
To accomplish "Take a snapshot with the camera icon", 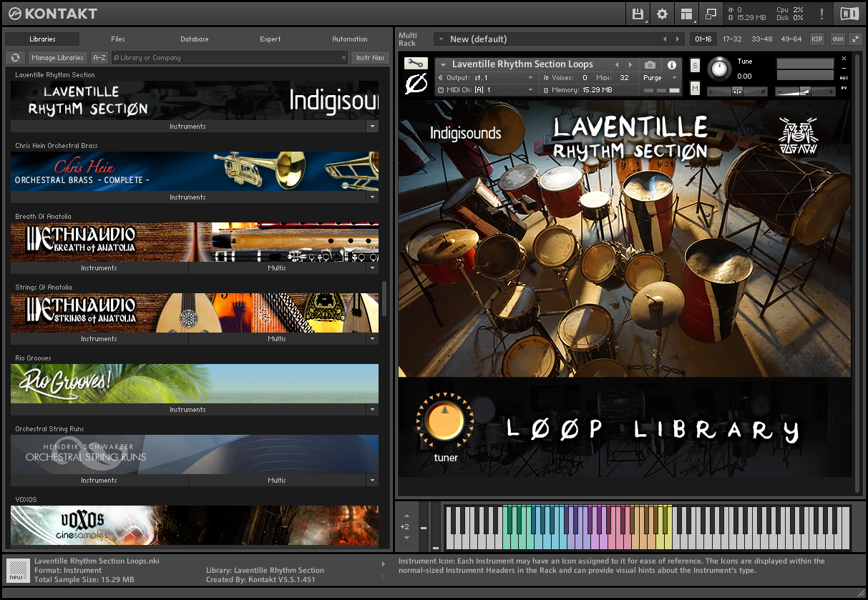I will [650, 64].
